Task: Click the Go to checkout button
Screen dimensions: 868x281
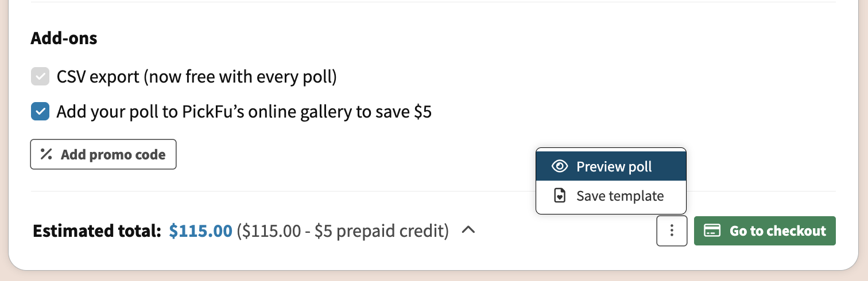Action: click(765, 231)
